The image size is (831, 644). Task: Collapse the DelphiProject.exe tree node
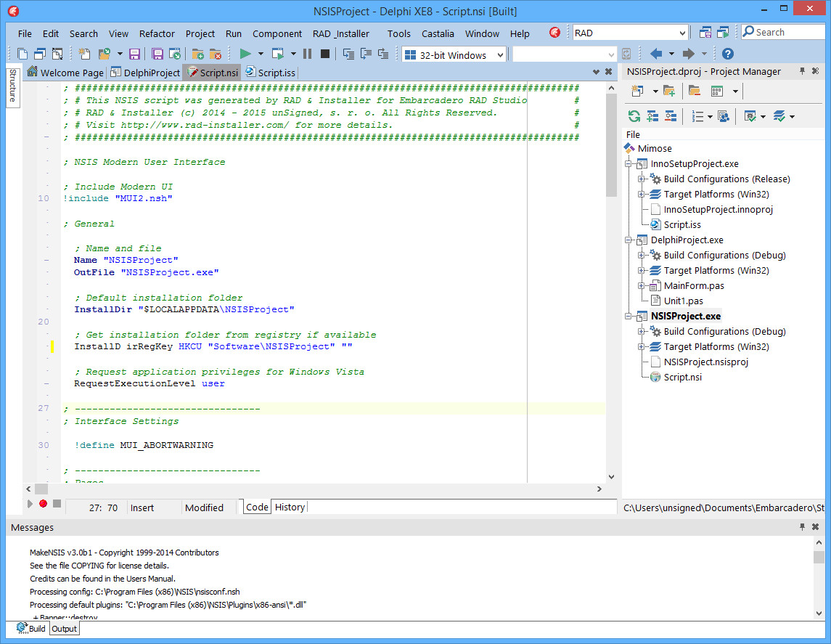pos(628,240)
